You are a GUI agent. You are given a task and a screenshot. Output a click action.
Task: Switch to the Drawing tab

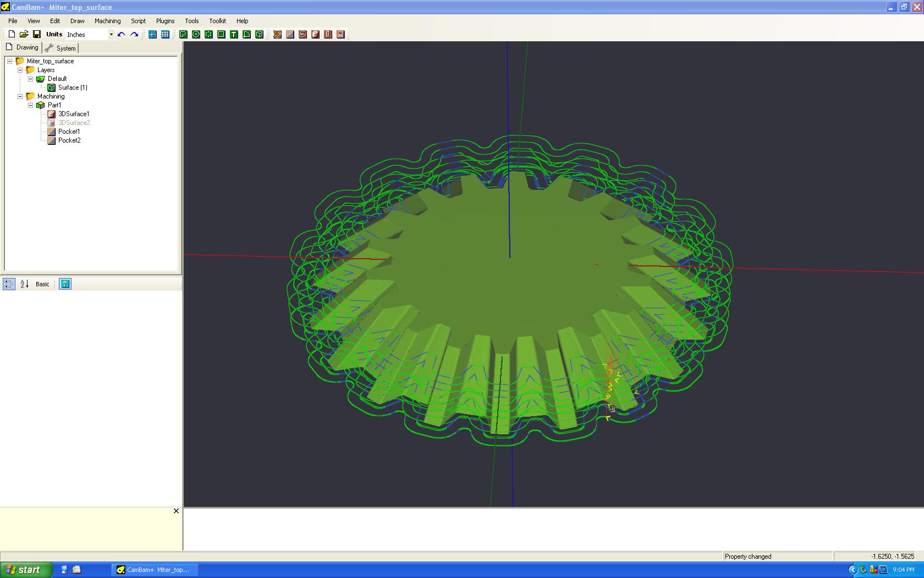click(22, 47)
